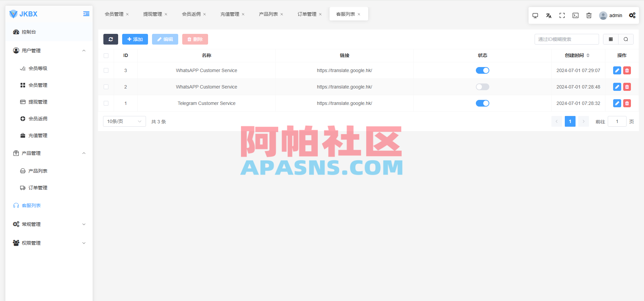This screenshot has height=301, width=644.
Task: Sort by 创建时间 using sort arrows
Action: point(588,55)
